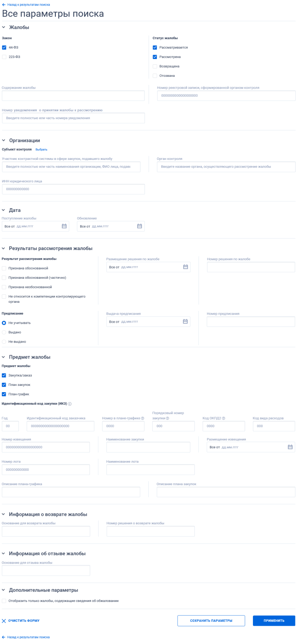Check option showing only complaints with appeal info
This screenshot has width=298, height=644.
point(4,601)
